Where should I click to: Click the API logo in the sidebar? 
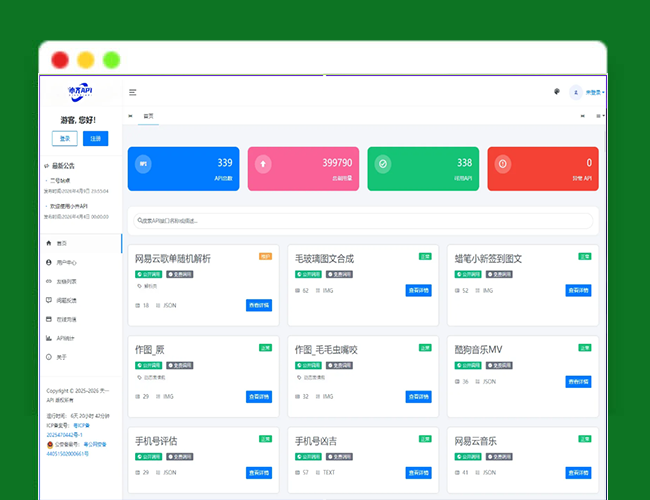pyautogui.click(x=80, y=92)
